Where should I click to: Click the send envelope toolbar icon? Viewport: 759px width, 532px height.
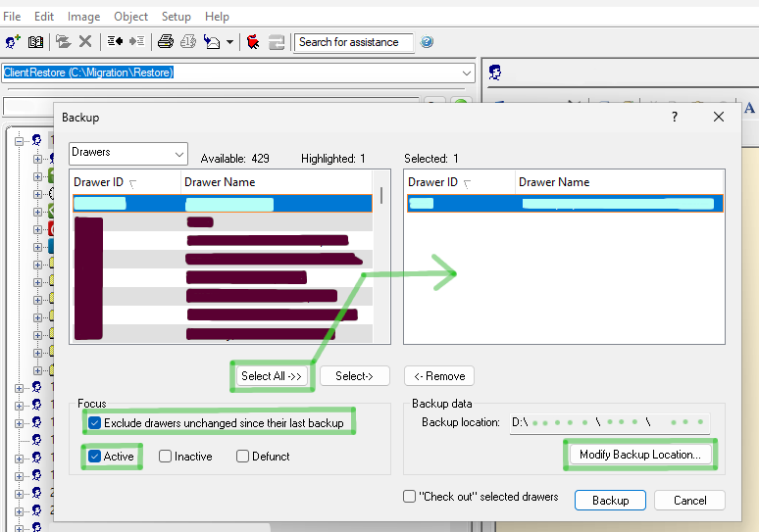tap(212, 42)
